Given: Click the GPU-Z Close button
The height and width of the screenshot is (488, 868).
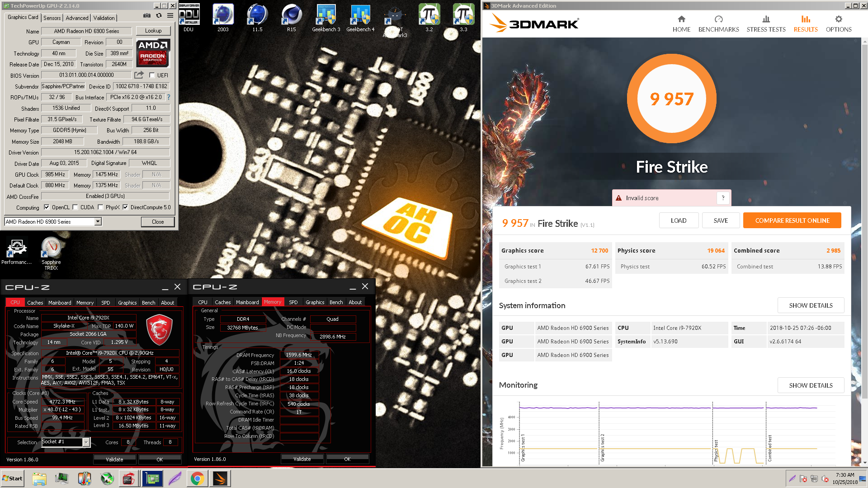Looking at the screenshot, I should [158, 222].
